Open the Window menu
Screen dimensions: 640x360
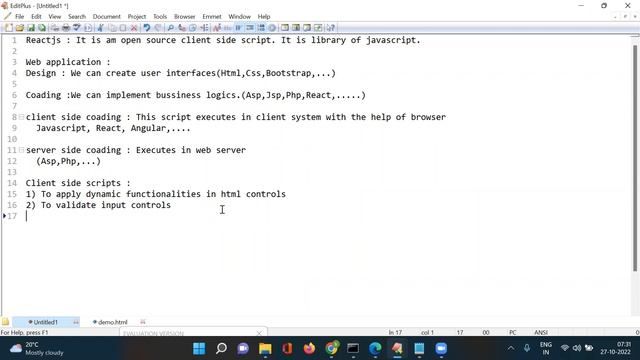[x=240, y=17]
